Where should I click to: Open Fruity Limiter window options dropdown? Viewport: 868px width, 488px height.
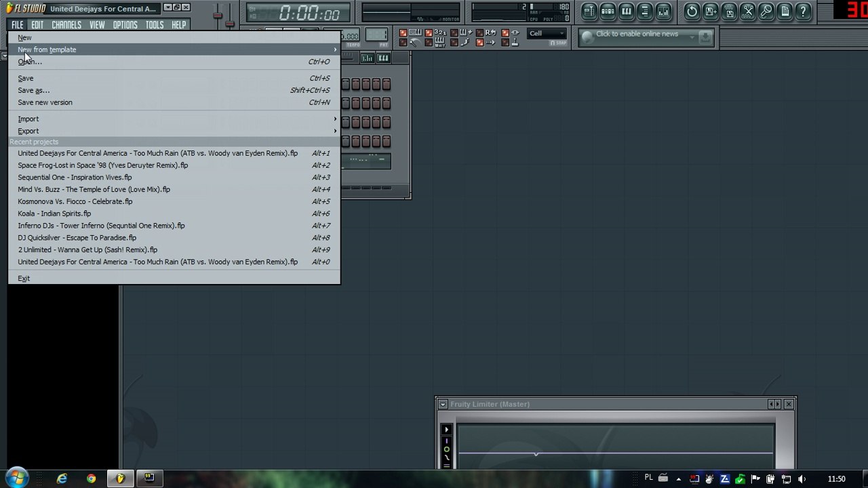point(443,404)
